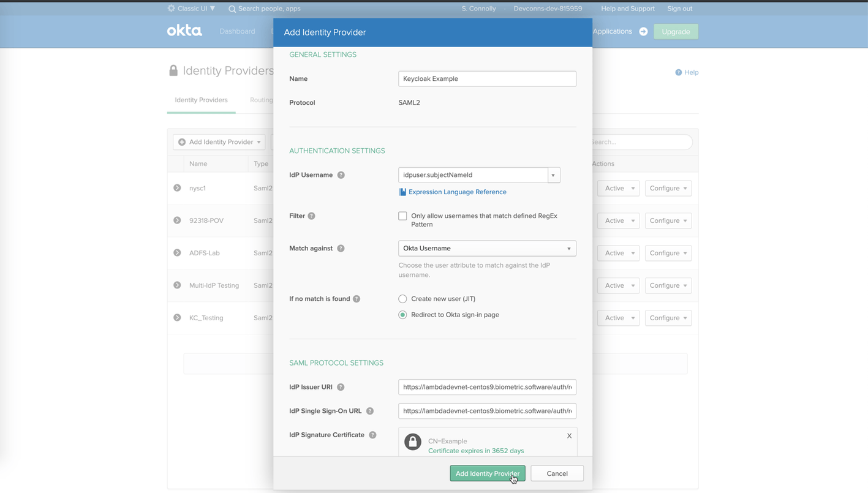Open the Classic UI menu

tap(191, 9)
